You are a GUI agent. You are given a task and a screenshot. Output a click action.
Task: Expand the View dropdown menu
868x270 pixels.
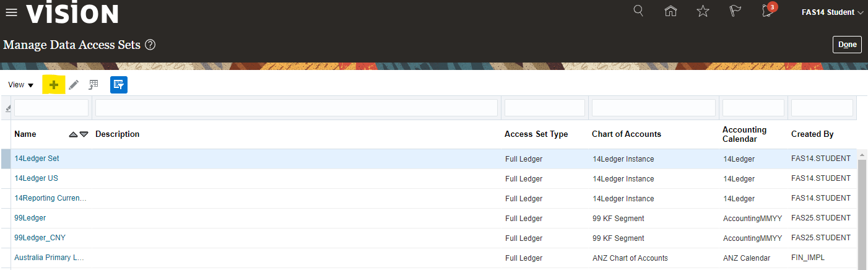21,85
